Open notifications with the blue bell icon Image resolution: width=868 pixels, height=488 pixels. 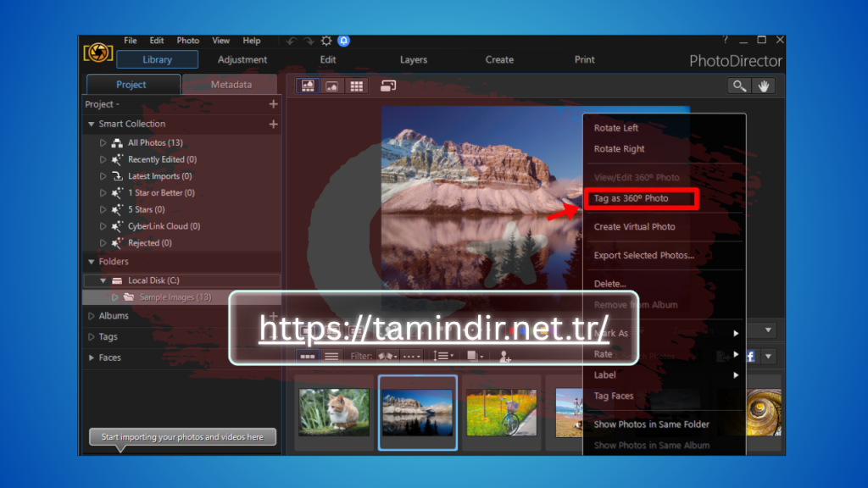pos(344,41)
